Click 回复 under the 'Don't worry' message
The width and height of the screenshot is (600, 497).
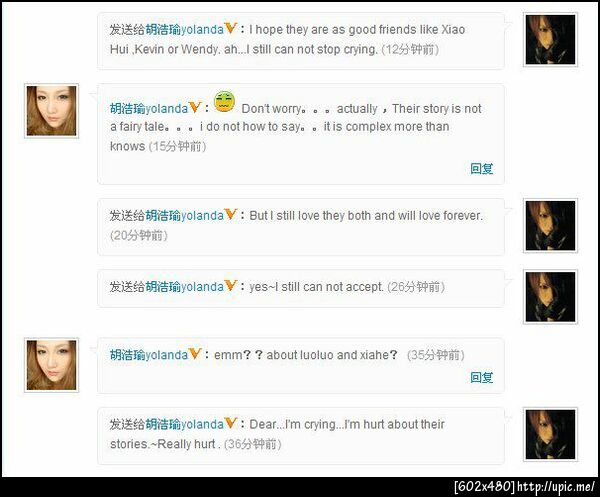pyautogui.click(x=482, y=168)
